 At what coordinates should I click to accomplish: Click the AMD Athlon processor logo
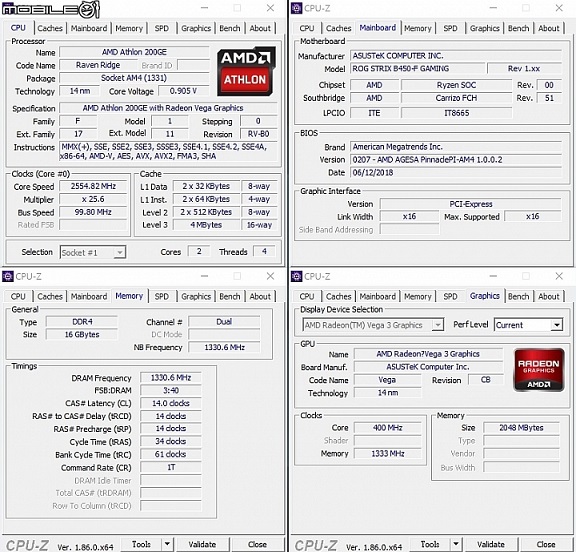(x=246, y=71)
